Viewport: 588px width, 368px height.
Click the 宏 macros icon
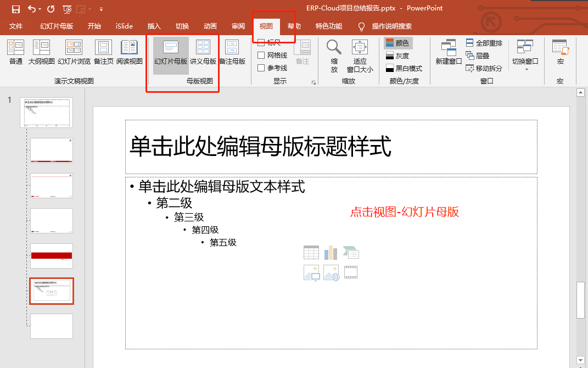coord(560,52)
